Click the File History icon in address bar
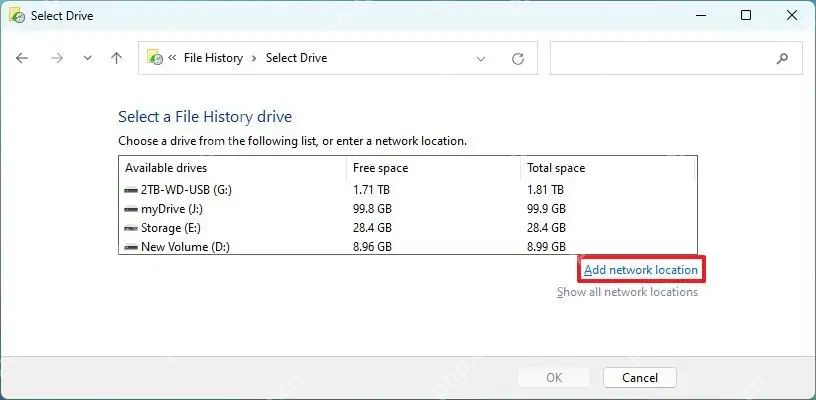The width and height of the screenshot is (816, 400). 155,57
